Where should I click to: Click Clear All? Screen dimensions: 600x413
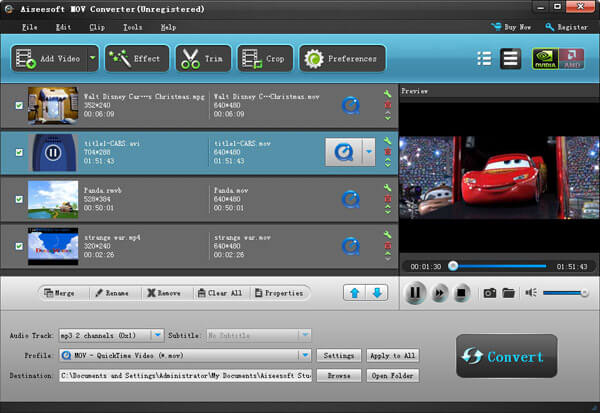[x=220, y=293]
